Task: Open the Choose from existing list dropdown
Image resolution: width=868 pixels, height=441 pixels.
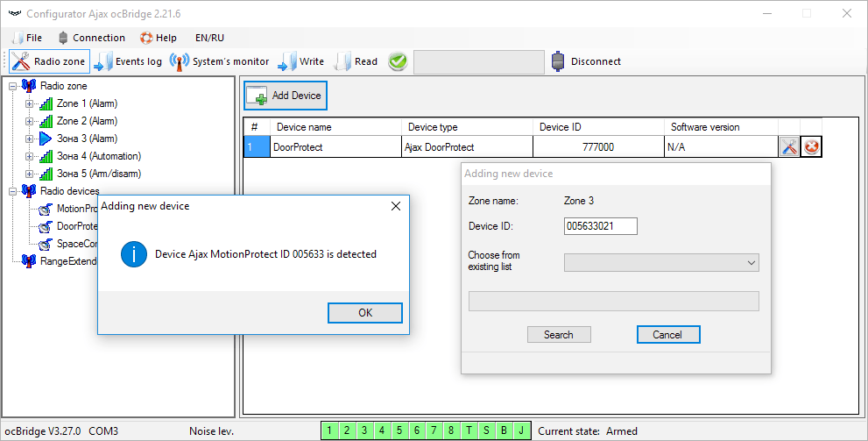Action: point(661,263)
